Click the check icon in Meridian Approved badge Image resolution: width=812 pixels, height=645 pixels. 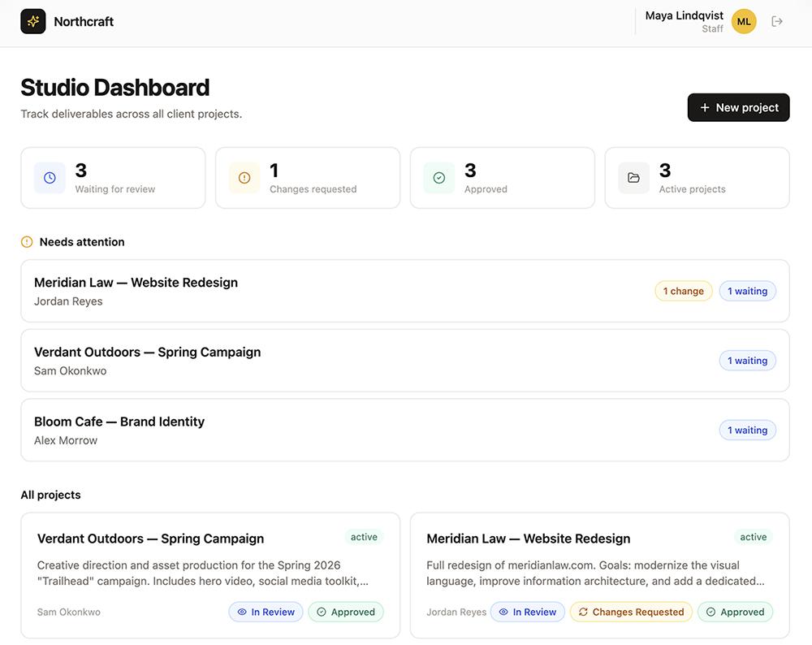pos(711,612)
